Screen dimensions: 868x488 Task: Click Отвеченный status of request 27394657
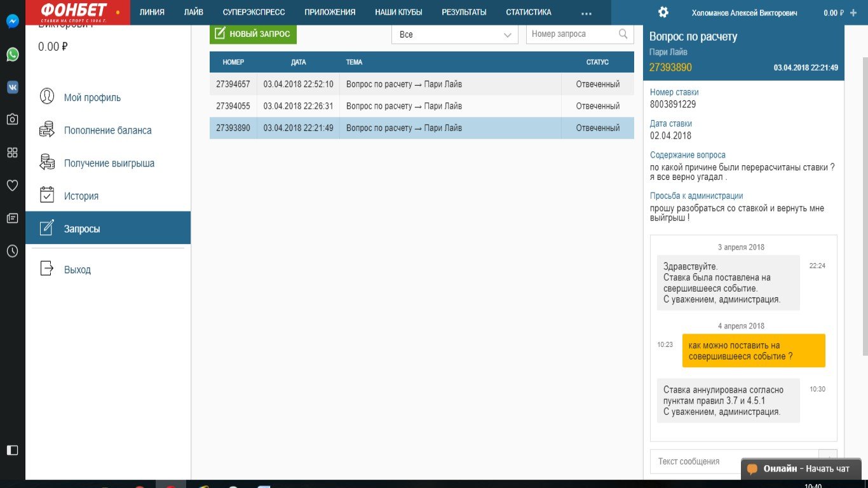click(x=597, y=84)
